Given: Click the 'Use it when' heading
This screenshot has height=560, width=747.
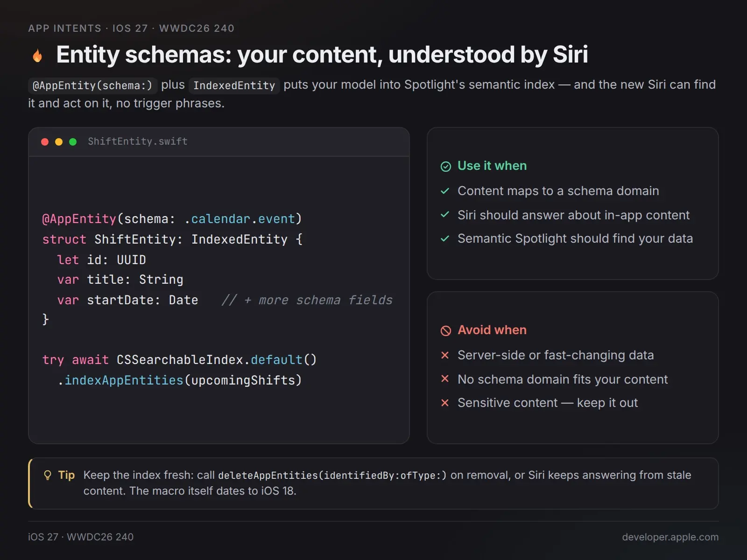Looking at the screenshot, I should (492, 166).
